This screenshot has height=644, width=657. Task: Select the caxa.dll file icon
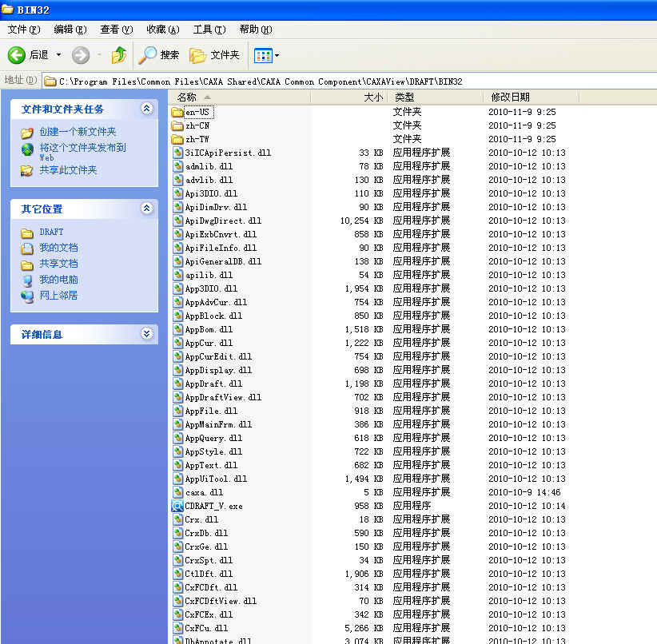[178, 492]
